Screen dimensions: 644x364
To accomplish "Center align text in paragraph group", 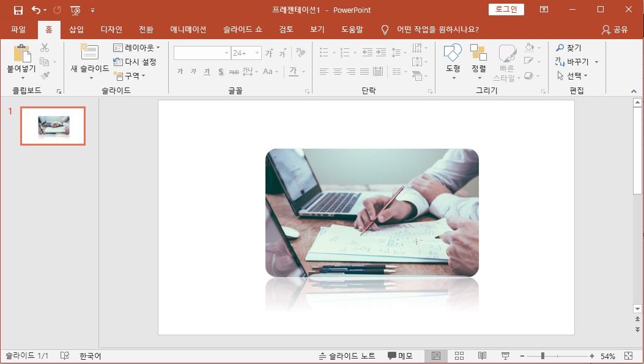I will (337, 72).
